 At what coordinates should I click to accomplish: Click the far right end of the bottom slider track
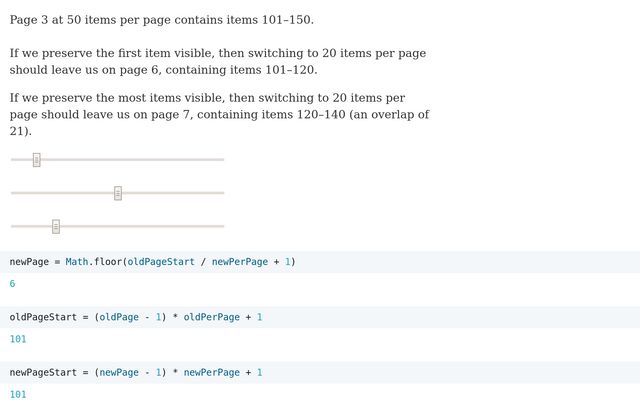pyautogui.click(x=222, y=226)
